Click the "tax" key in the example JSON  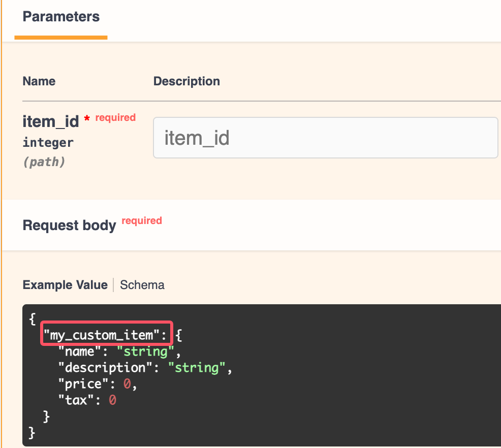point(73,400)
